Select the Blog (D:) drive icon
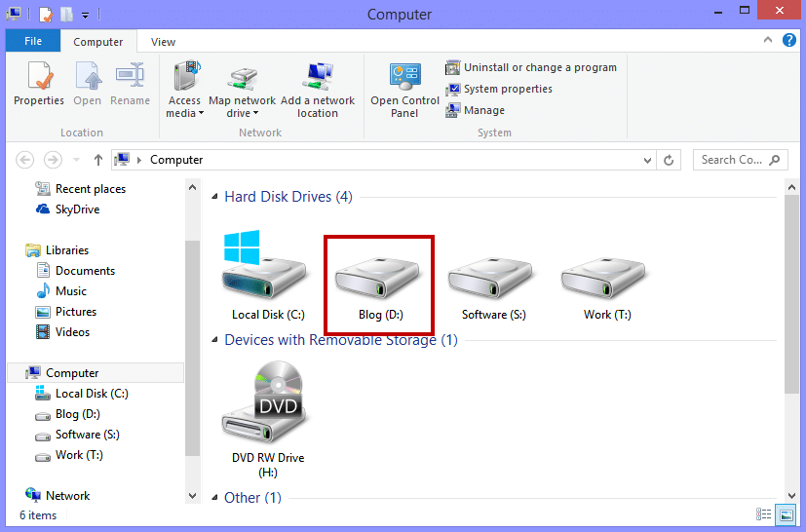The height and width of the screenshot is (532, 806). [380, 283]
